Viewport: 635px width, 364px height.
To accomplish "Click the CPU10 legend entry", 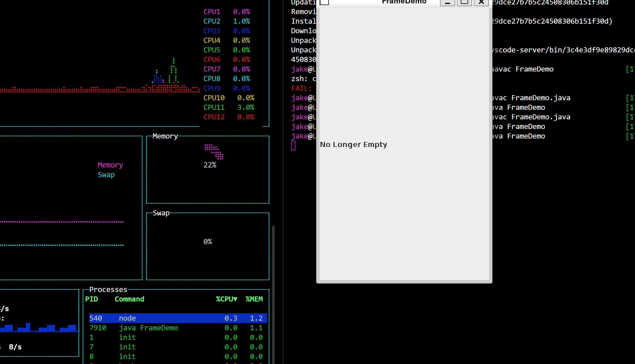I will pyautogui.click(x=229, y=98).
